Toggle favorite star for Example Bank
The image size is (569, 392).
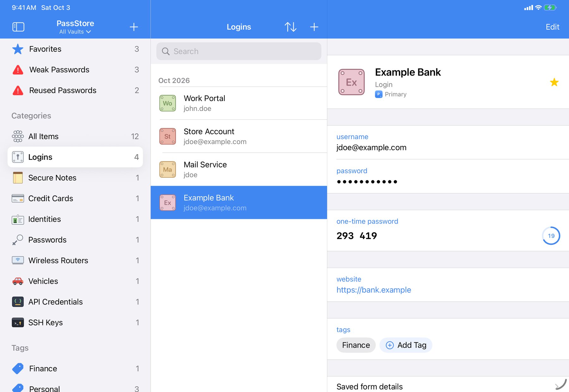554,82
